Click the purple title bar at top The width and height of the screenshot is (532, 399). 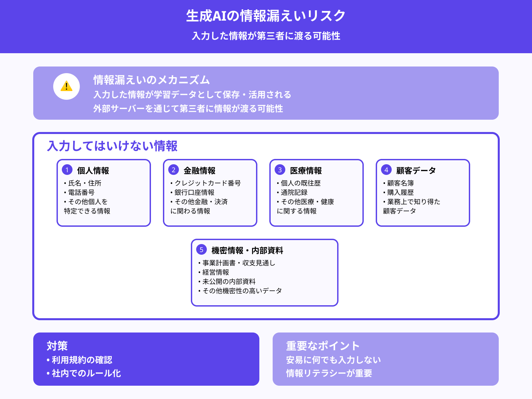[266, 27]
